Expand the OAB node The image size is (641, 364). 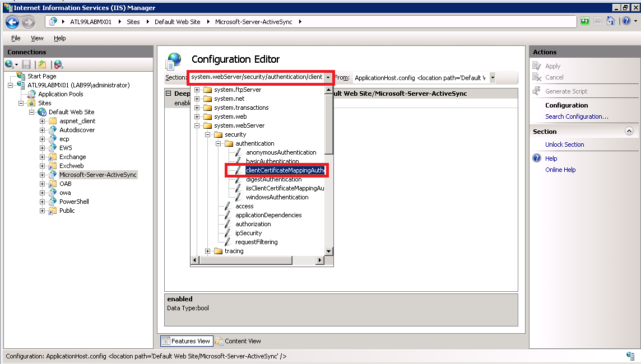[x=42, y=184]
